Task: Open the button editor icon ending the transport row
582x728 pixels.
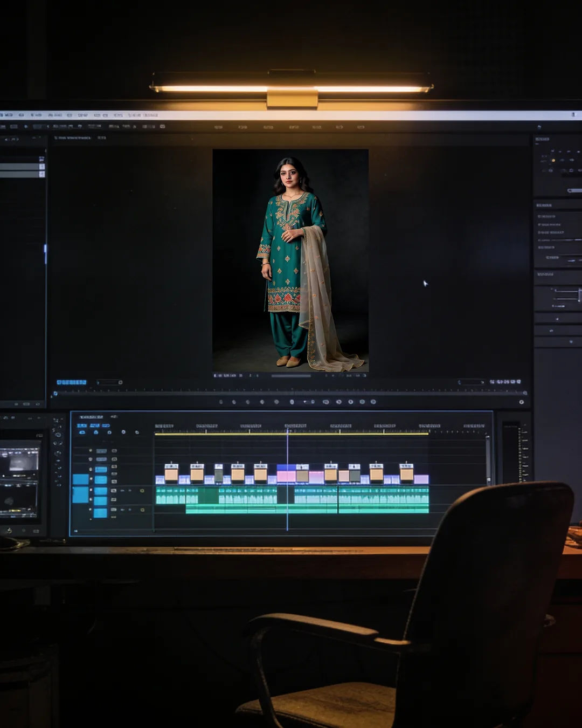Action: pyautogui.click(x=521, y=402)
